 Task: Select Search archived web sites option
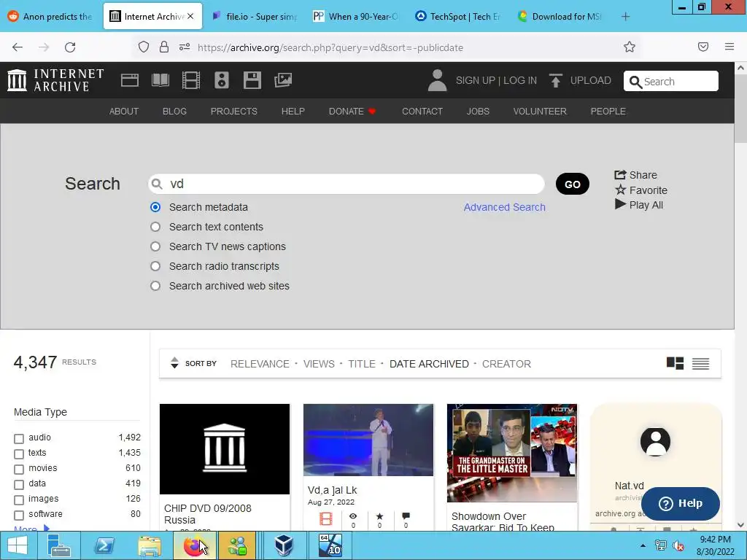pos(155,286)
